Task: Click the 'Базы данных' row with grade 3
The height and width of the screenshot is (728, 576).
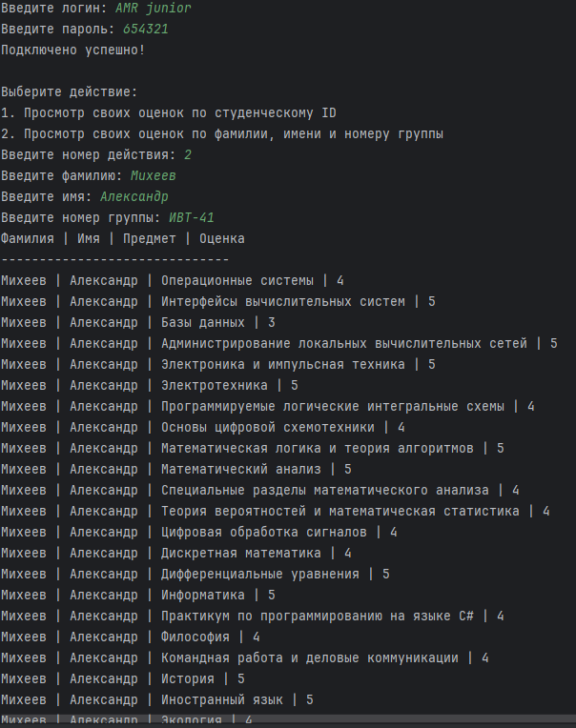Action: 138,322
